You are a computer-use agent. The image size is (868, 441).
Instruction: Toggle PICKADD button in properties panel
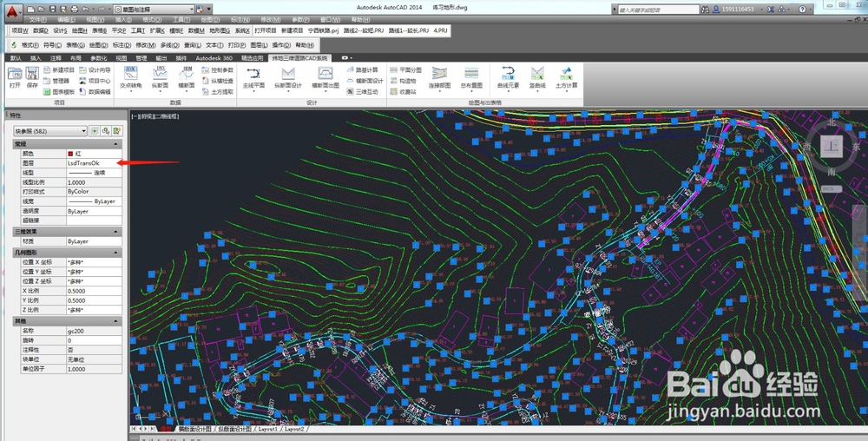tap(95, 131)
